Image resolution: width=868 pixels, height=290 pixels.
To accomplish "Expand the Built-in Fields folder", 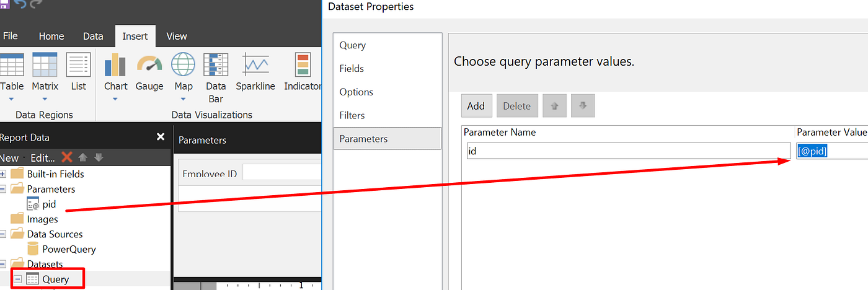I will point(2,174).
